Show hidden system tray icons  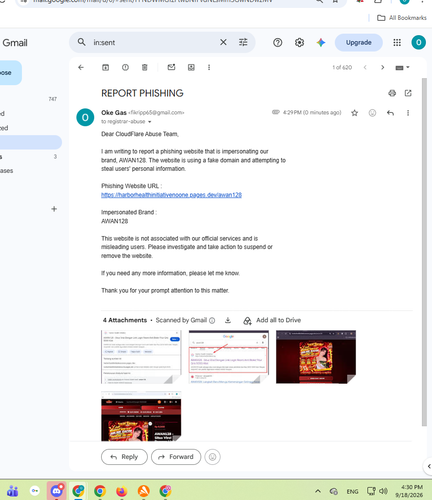pos(318,491)
